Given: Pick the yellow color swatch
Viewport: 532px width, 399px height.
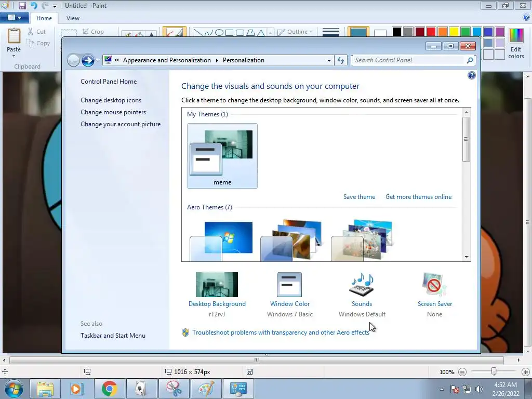Looking at the screenshot, I should [454, 32].
